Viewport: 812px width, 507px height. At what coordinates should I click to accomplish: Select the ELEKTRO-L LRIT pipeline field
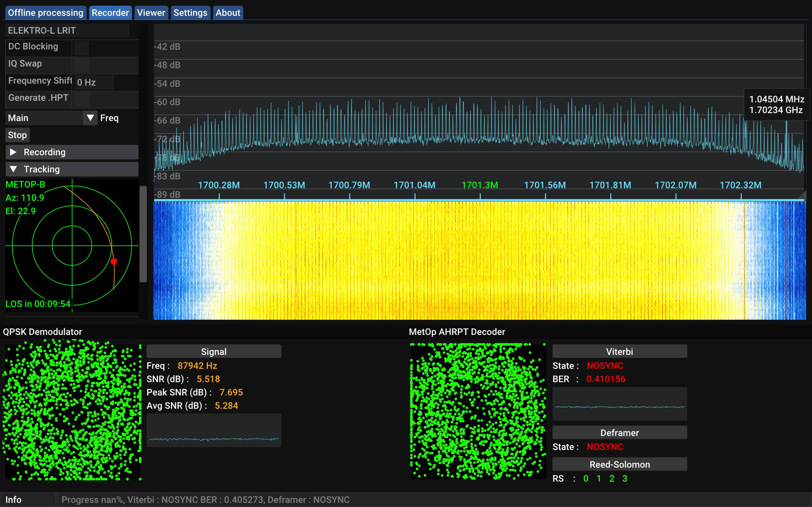(x=67, y=30)
